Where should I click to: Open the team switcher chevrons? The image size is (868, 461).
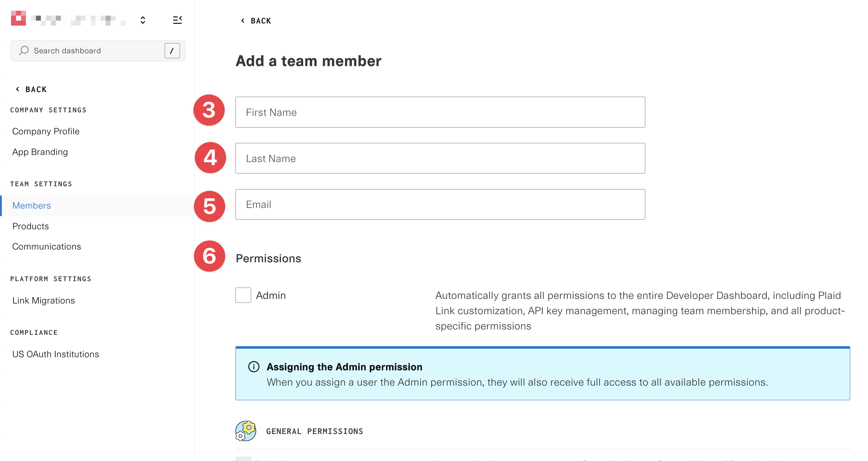tap(143, 20)
